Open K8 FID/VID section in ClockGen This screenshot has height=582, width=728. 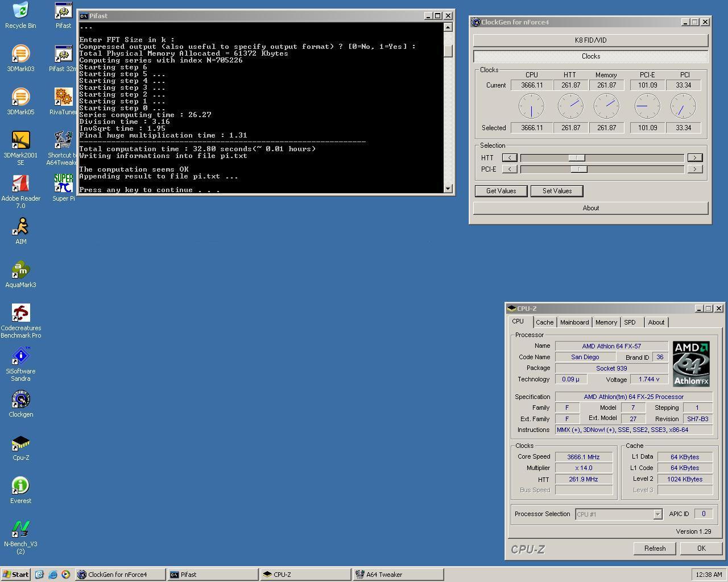[590, 40]
